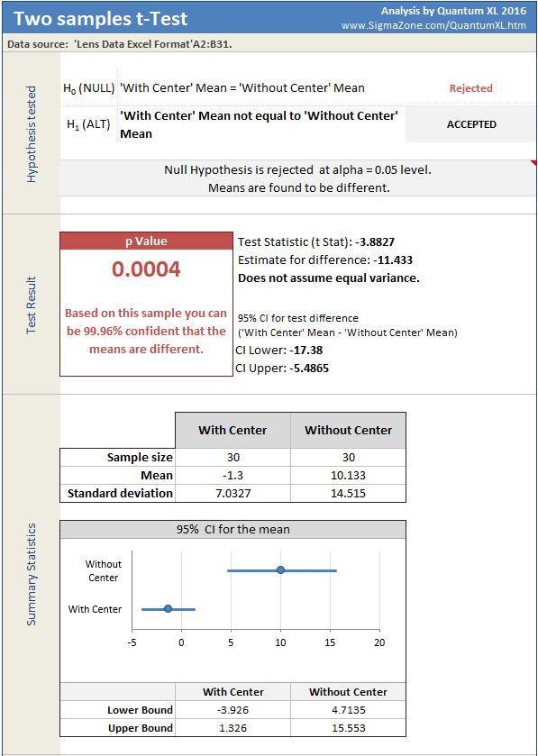538x756 pixels.
Task: Click 'Does not assume equal variance.' text
Action: pyautogui.click(x=329, y=278)
